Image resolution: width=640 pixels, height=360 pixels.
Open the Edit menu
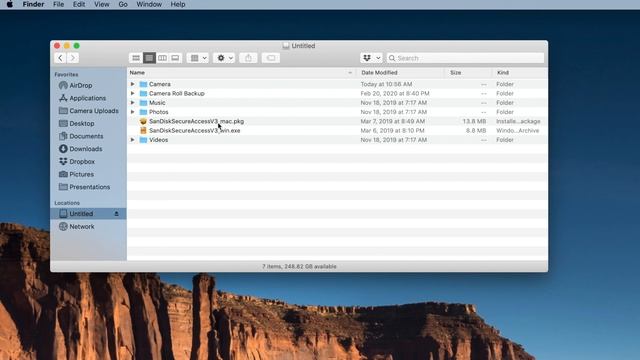tap(79, 4)
